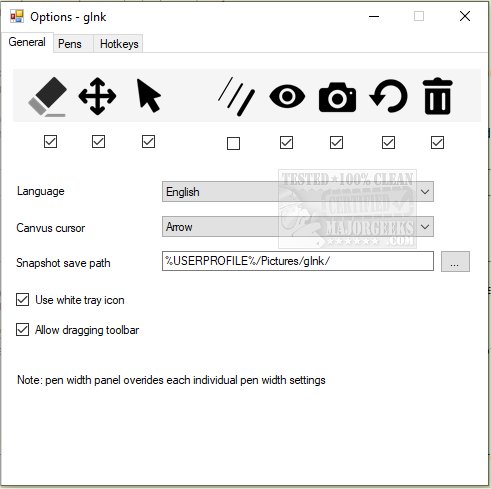Click the Canvus cursor label
The width and height of the screenshot is (491, 489).
point(51,228)
